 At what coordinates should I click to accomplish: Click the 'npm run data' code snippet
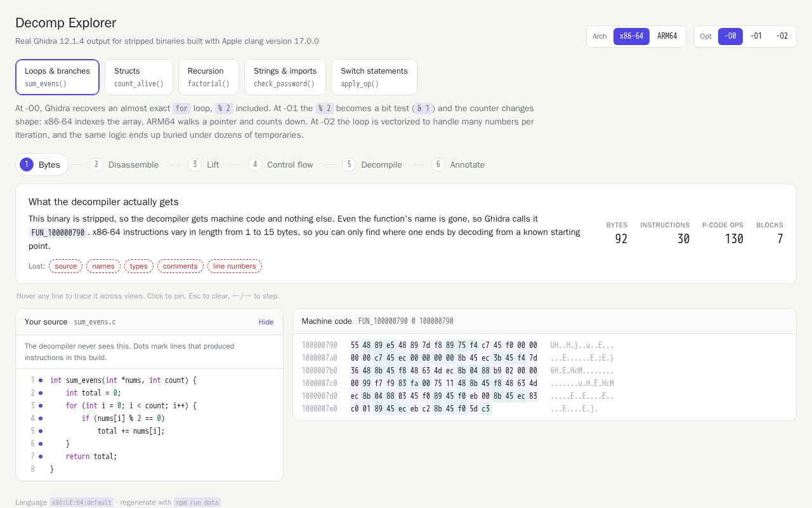coord(197,502)
